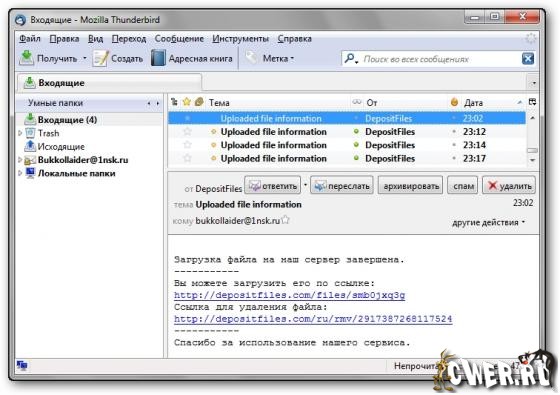
Task: Open другие действия dropdown
Action: [489, 222]
